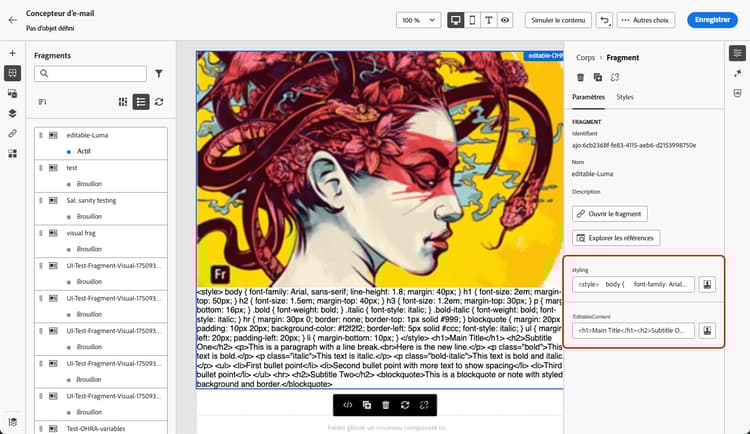Delete the component via the floating toolbar
Image resolution: width=750 pixels, height=434 pixels.
click(386, 405)
